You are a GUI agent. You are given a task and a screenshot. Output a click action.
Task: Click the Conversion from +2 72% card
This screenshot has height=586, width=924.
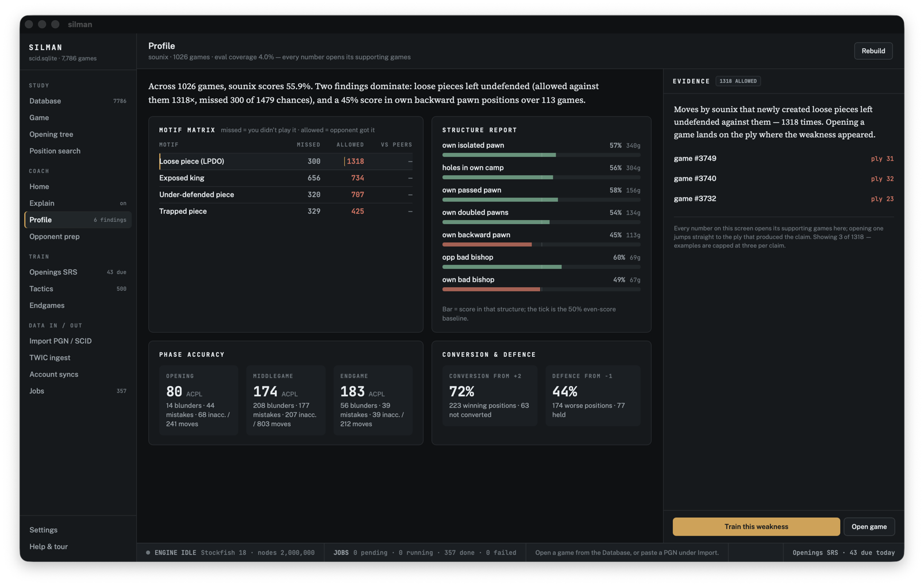click(490, 396)
